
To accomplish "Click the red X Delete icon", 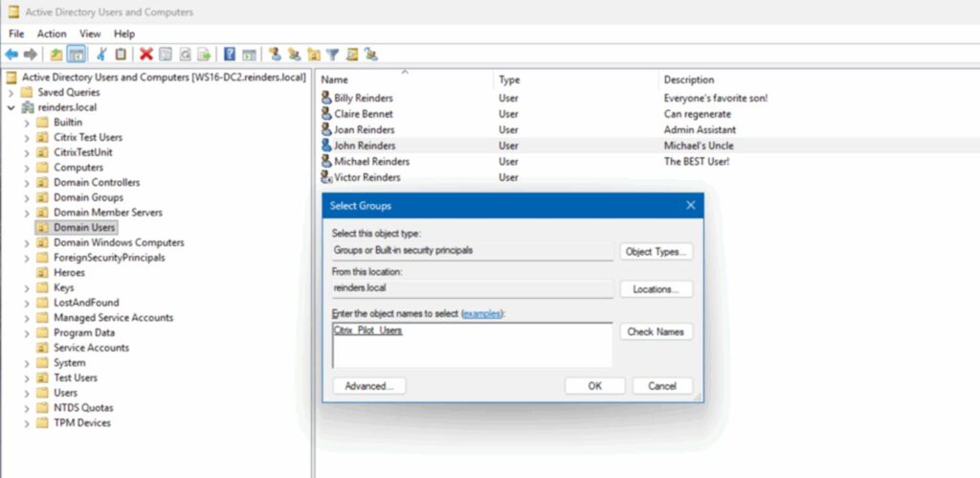I will click(x=146, y=55).
